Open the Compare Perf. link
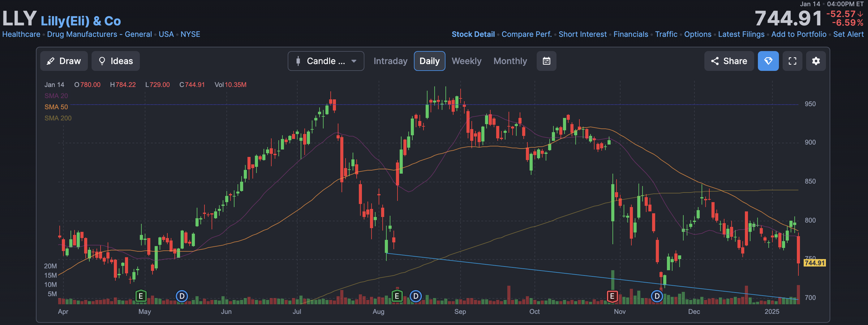The width and height of the screenshot is (868, 325). coord(526,34)
